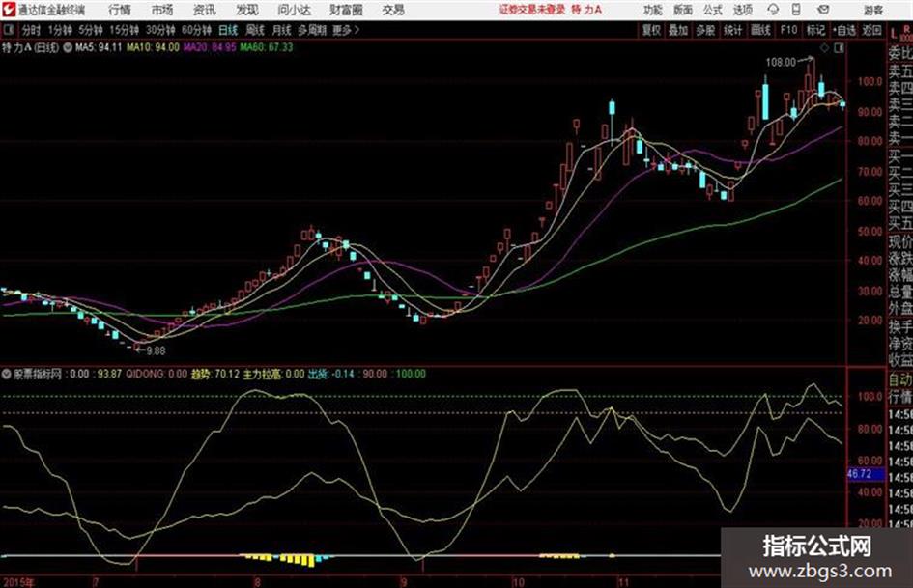
Task: Click the MA20 value label
Action: click(x=210, y=47)
